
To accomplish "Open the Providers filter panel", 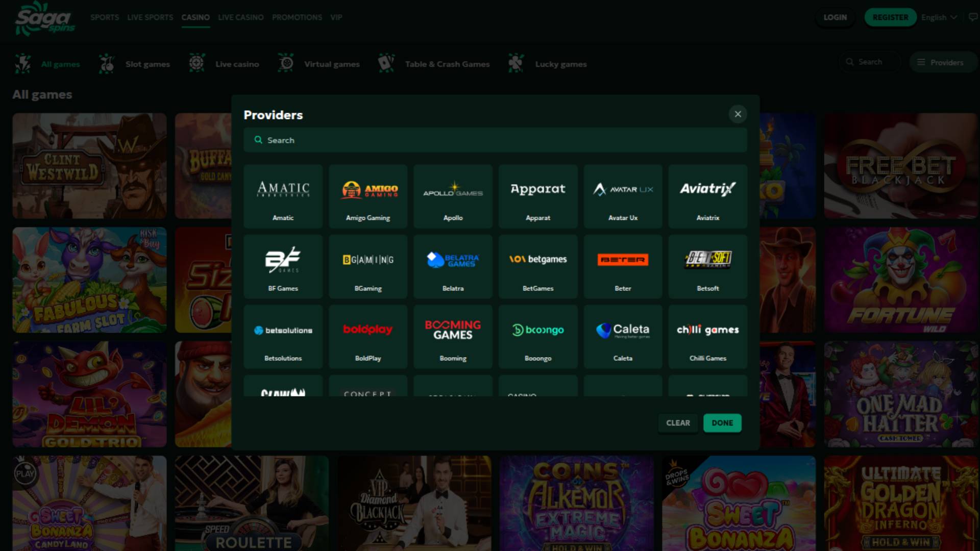I will coord(943,62).
